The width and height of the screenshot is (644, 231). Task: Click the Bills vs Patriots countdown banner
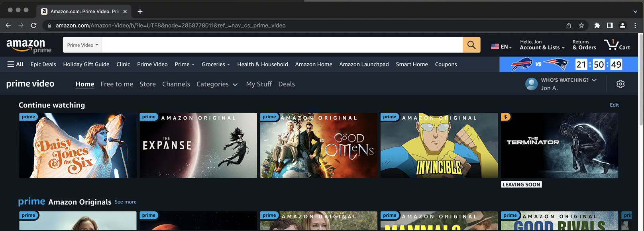click(569, 65)
